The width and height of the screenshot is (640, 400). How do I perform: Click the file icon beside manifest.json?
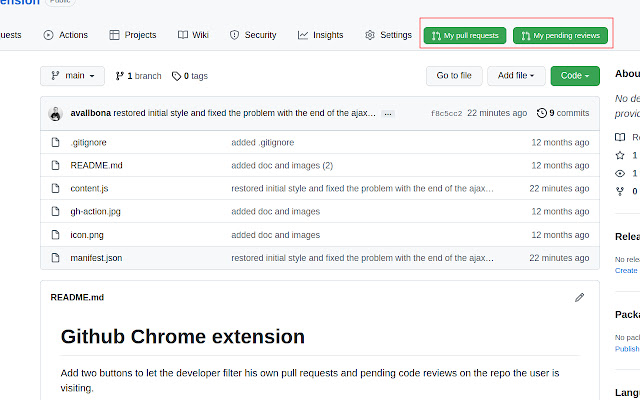56,258
